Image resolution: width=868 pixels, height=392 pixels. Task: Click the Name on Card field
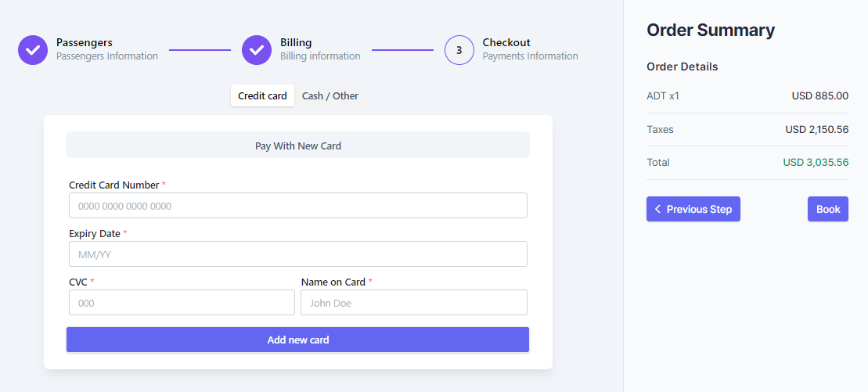click(413, 303)
